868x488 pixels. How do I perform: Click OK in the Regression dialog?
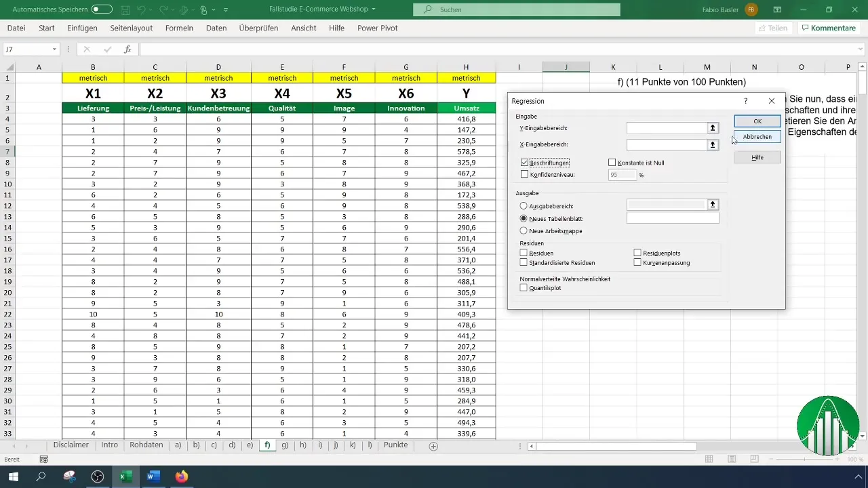pyautogui.click(x=757, y=121)
